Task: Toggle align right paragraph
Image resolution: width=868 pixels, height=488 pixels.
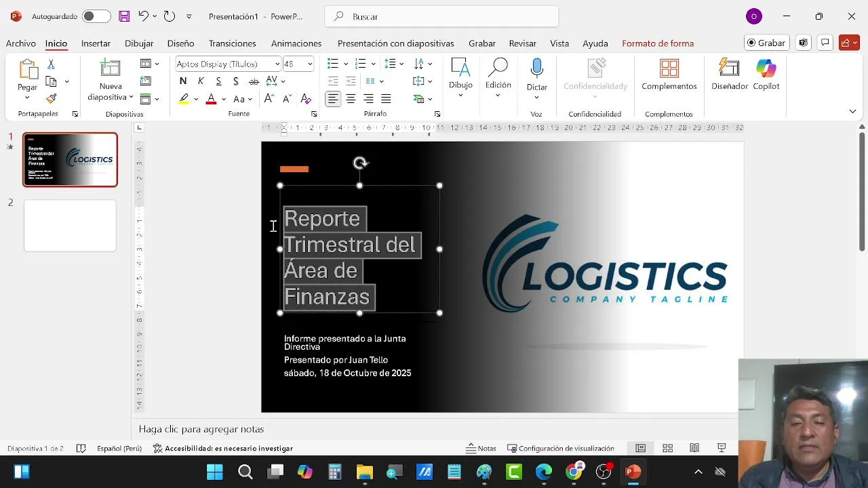Action: click(x=368, y=99)
